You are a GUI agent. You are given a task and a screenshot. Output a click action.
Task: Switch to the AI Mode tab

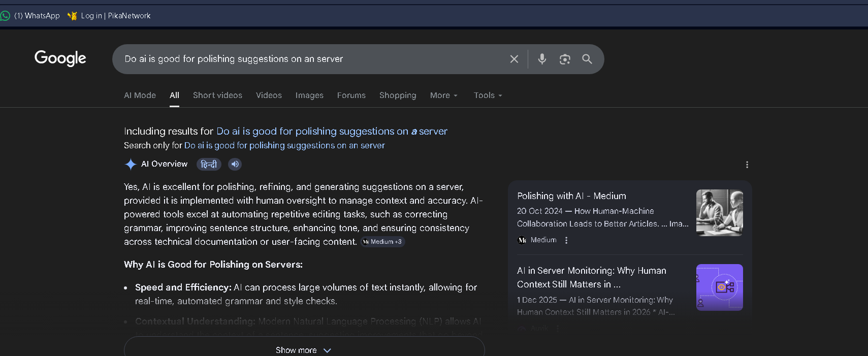140,95
